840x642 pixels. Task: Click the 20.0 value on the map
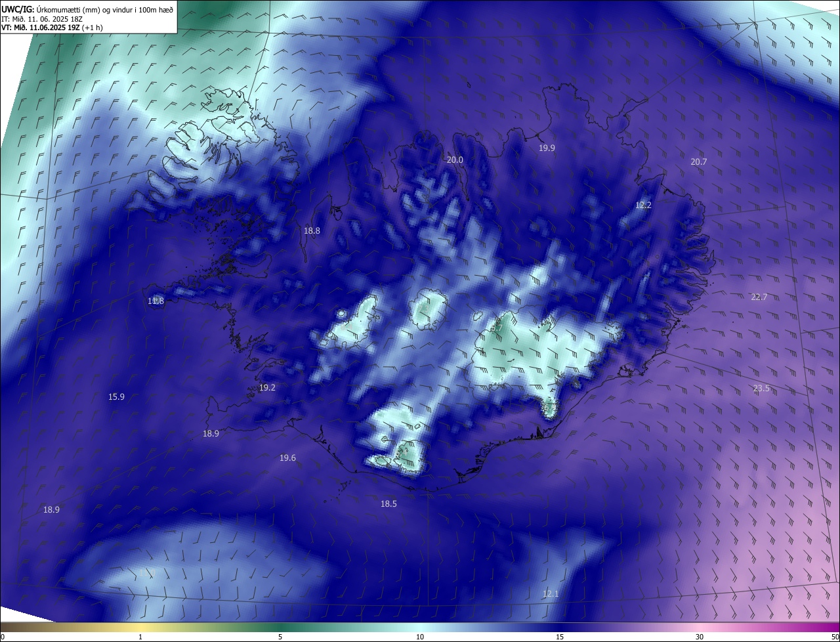(455, 160)
